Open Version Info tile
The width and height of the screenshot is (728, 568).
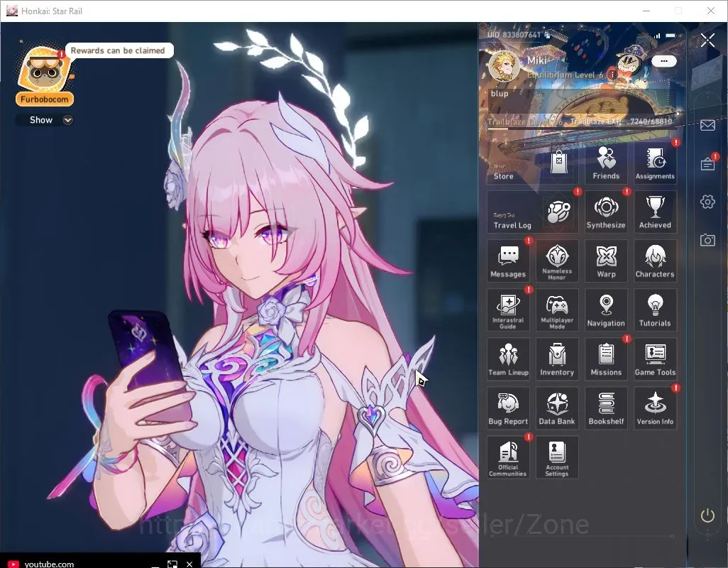655,408
